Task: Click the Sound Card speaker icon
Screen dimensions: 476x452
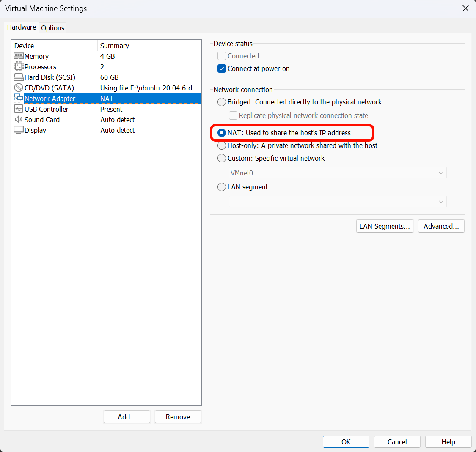Action: click(x=19, y=120)
